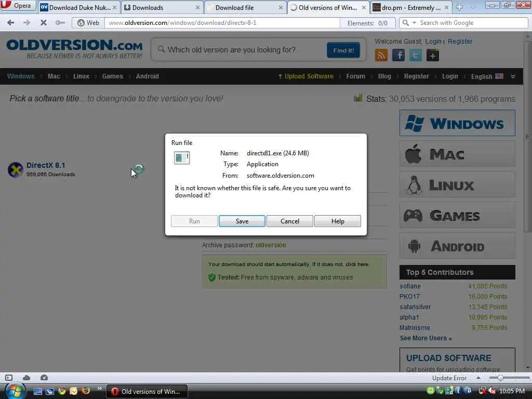The height and width of the screenshot is (399, 532).
Task: Go back with the back arrow
Action: click(x=10, y=23)
